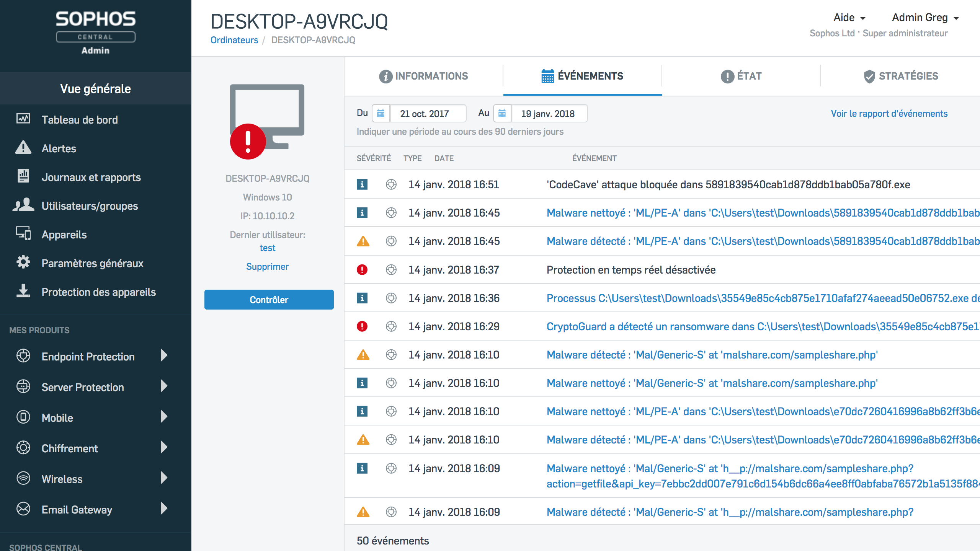This screenshot has height=551, width=980.
Task: Click the computer alert status image
Action: (267, 122)
